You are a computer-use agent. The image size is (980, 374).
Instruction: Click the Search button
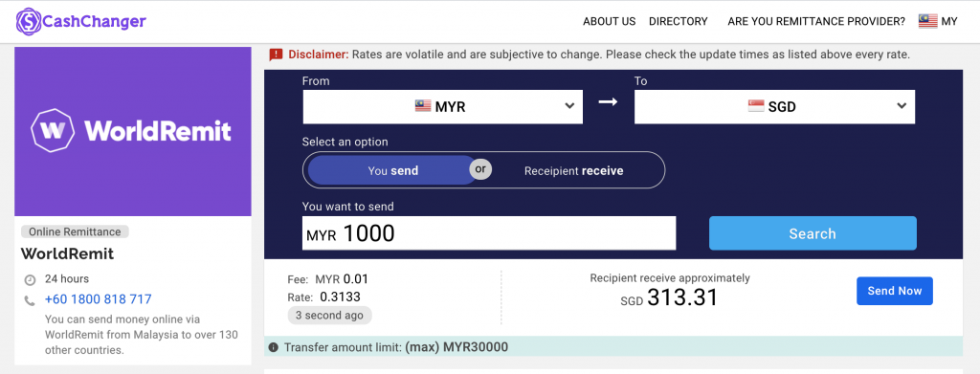pos(813,233)
